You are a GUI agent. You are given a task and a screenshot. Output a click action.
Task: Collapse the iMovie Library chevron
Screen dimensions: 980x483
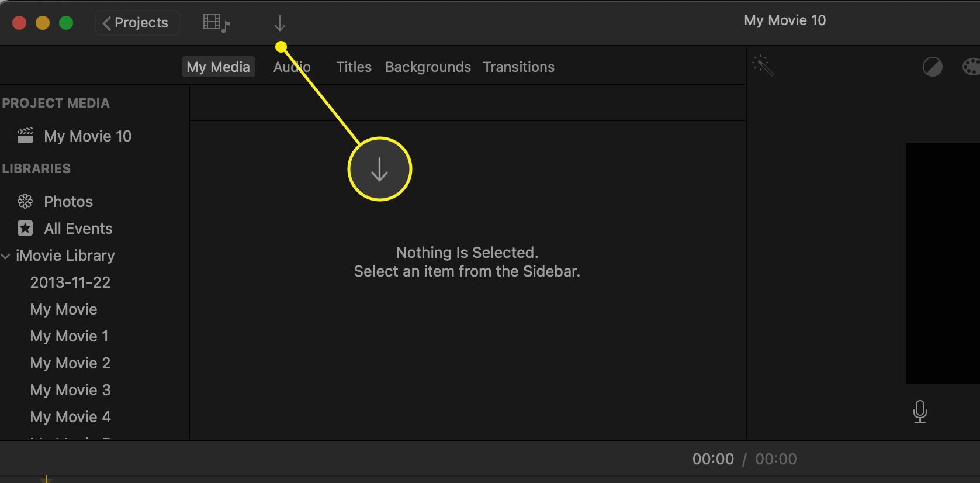click(x=6, y=256)
